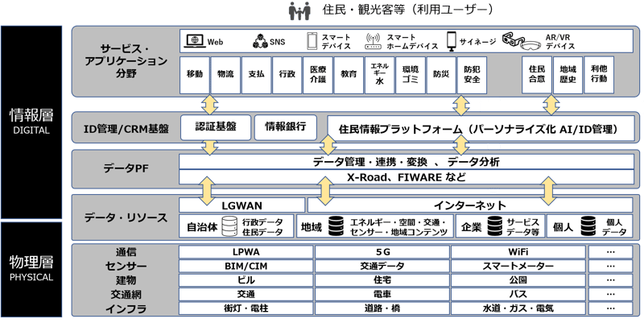Click the smartphone icon beside スマートデバイス
Viewport: 644px width, 323px height.
pyautogui.click(x=312, y=41)
